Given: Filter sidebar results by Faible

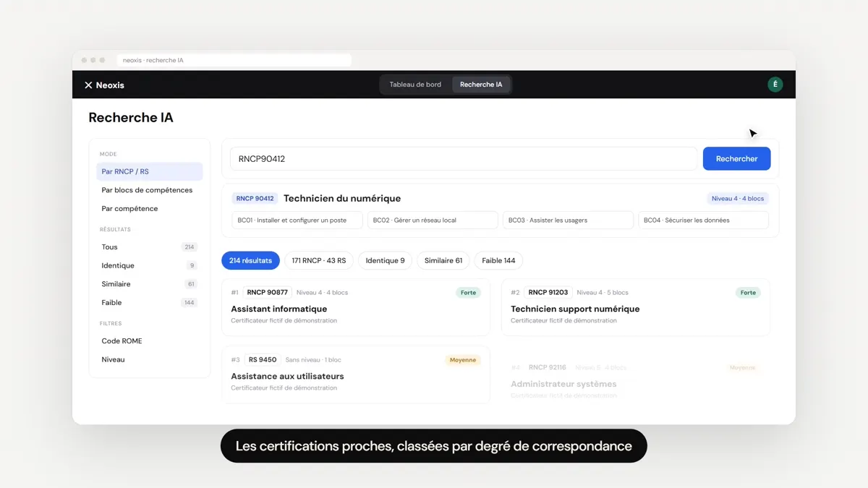Looking at the screenshot, I should [150, 303].
